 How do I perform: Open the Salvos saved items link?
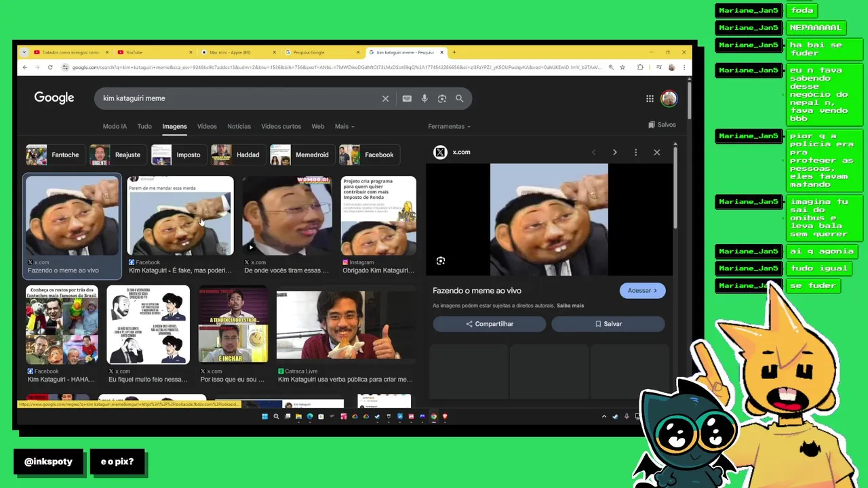pyautogui.click(x=662, y=125)
